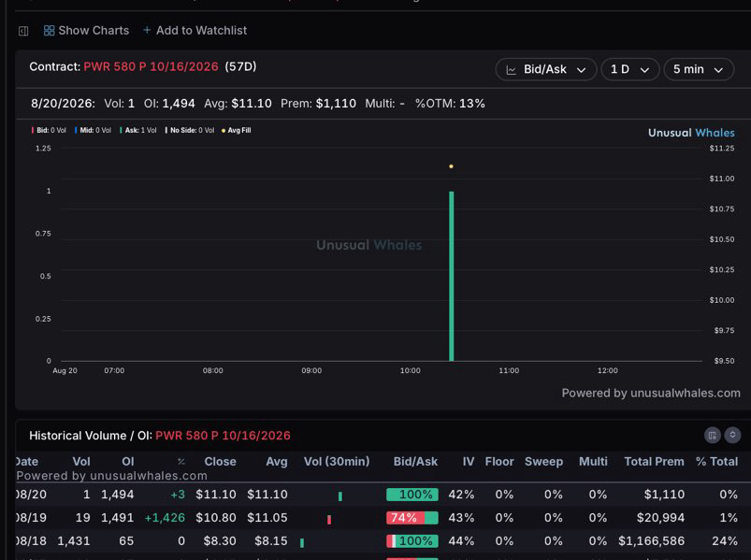The width and height of the screenshot is (751, 560).
Task: Select the 100% bid/ask bar for 08/20
Action: [x=412, y=495]
